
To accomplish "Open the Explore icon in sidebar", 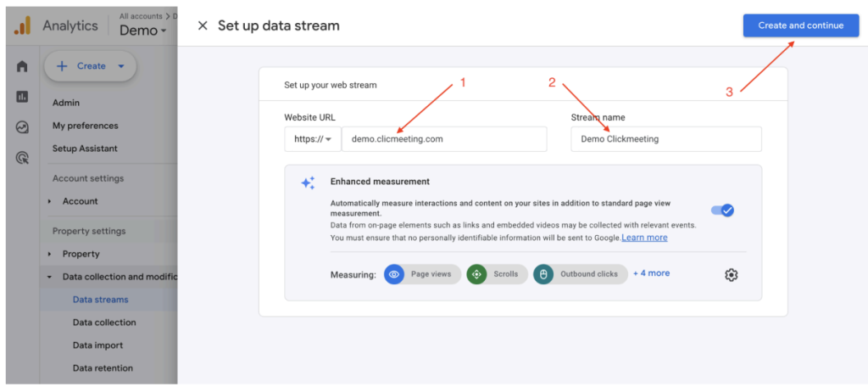I will pos(22,127).
